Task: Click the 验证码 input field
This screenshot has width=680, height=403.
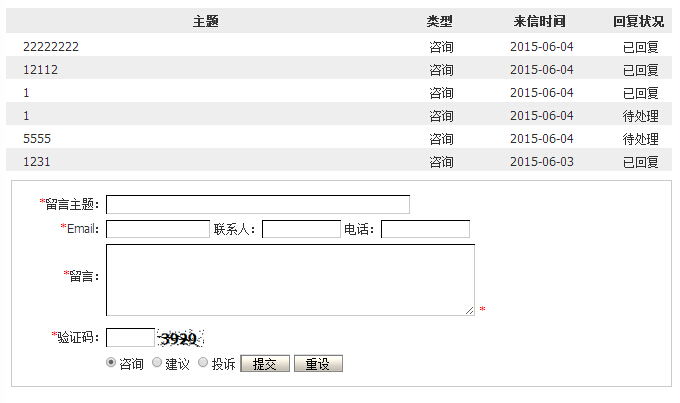Action: [x=130, y=338]
